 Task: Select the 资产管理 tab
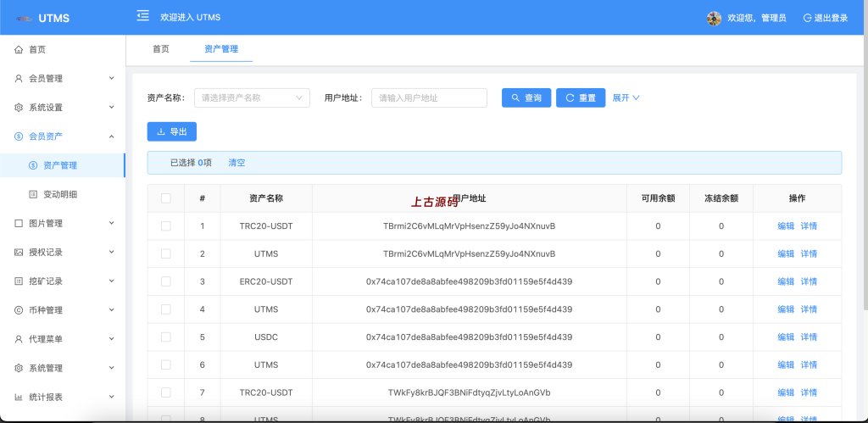221,48
